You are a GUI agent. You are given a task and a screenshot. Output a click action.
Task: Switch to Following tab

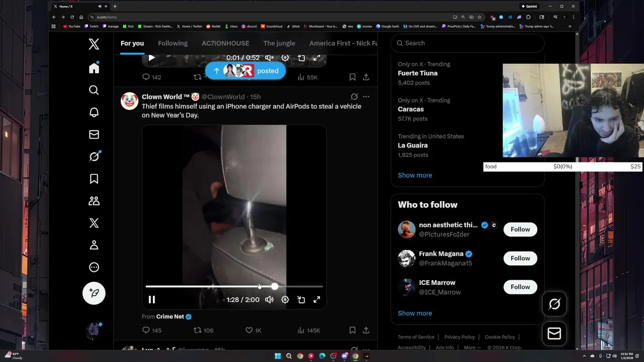pyautogui.click(x=173, y=43)
